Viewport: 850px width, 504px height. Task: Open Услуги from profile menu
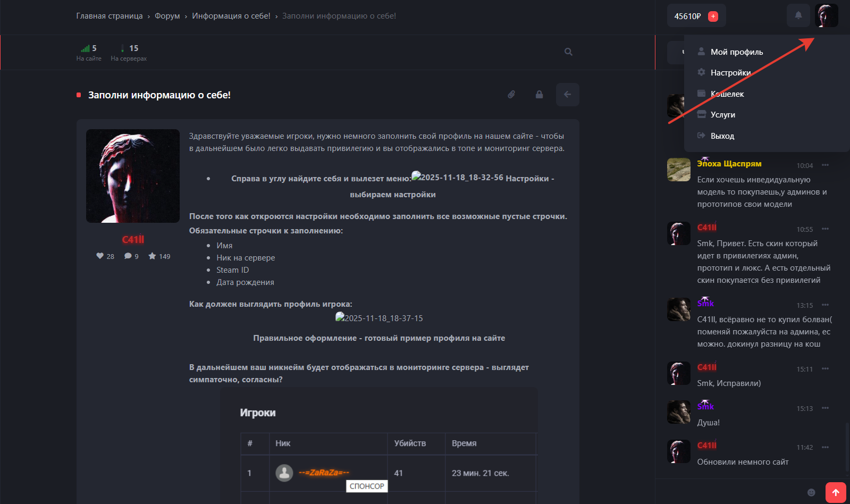point(722,114)
